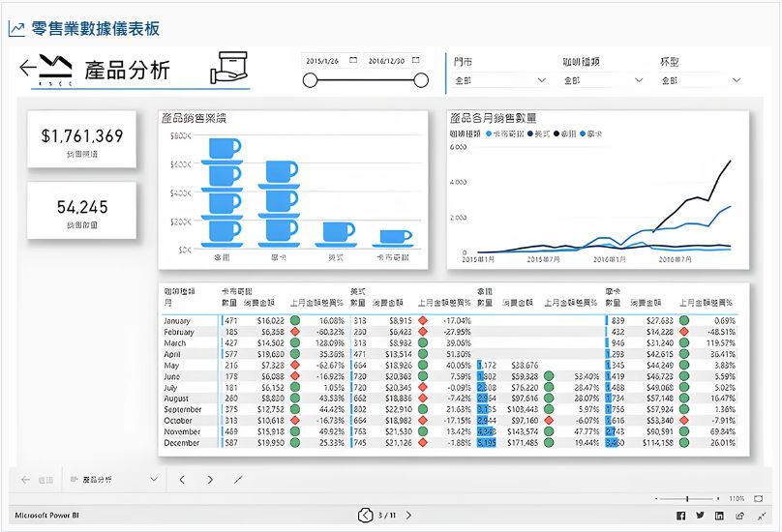Screen dimensions: 782x532
Task: Click the fit-to-page icon beside 110%
Action: 757,498
